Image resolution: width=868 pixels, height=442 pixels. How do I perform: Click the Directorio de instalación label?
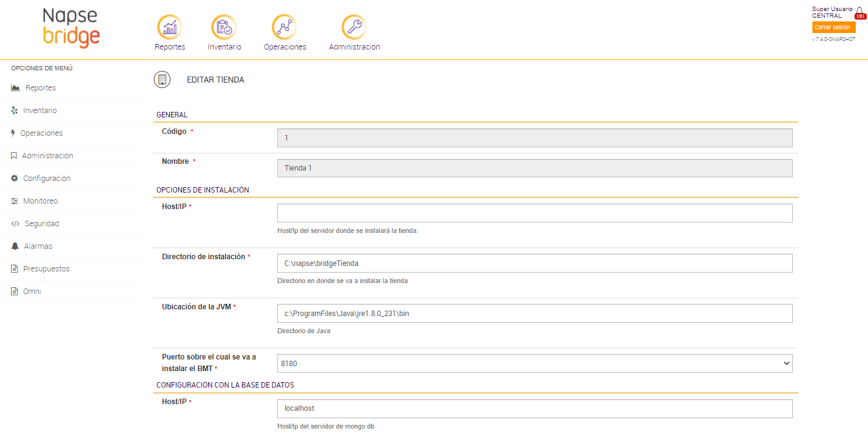click(x=203, y=257)
